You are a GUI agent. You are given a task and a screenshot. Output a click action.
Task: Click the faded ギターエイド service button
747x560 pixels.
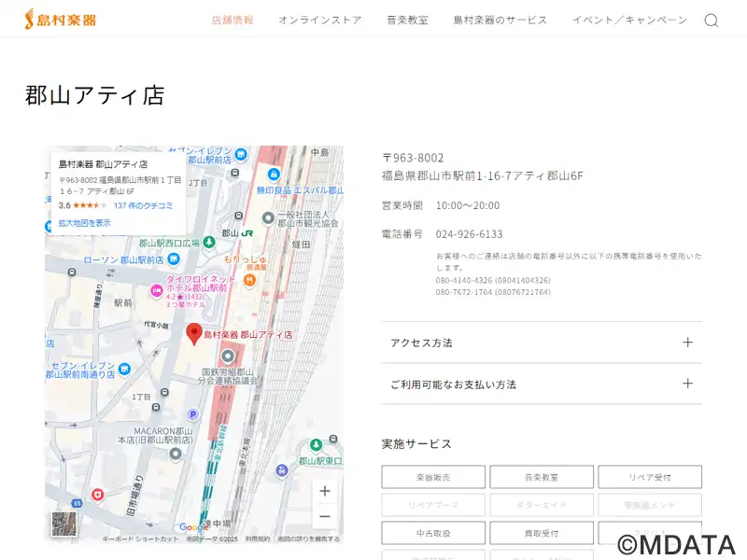pyautogui.click(x=542, y=505)
